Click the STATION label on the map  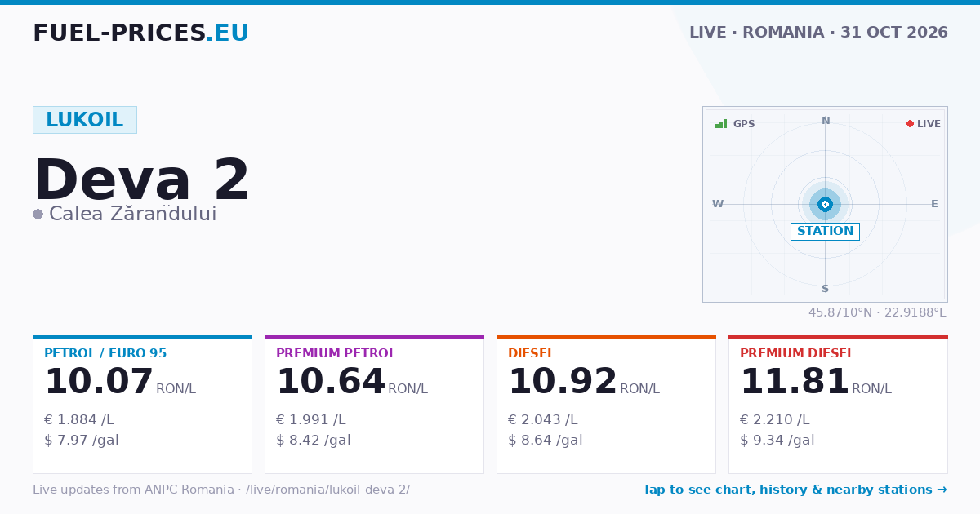pyautogui.click(x=825, y=231)
